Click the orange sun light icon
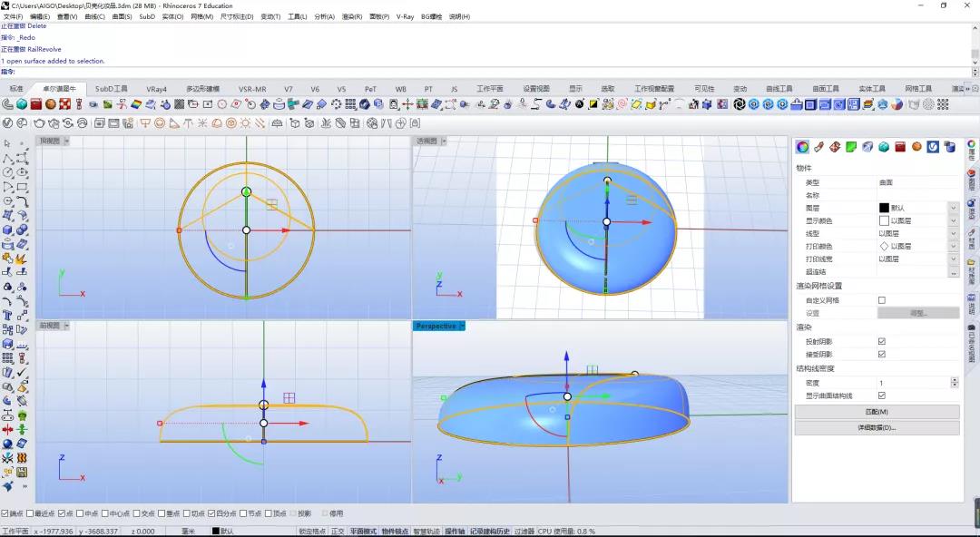Screen dimensions: 980x537 246,123
